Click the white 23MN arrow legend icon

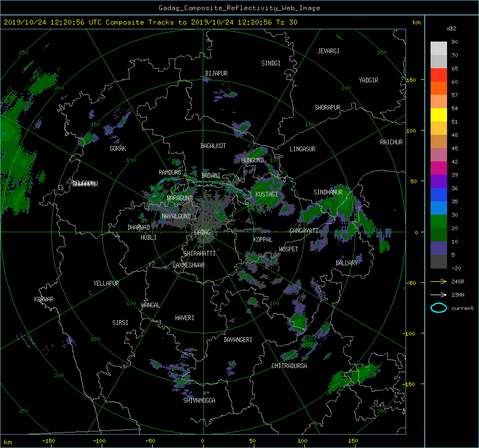pyautogui.click(x=439, y=295)
